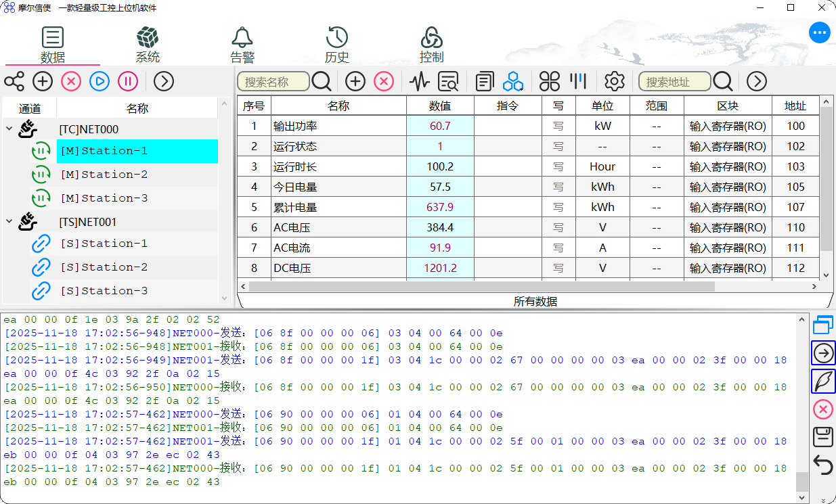Clear the log with pink X icon
This screenshot has width=836, height=504.
click(x=823, y=409)
